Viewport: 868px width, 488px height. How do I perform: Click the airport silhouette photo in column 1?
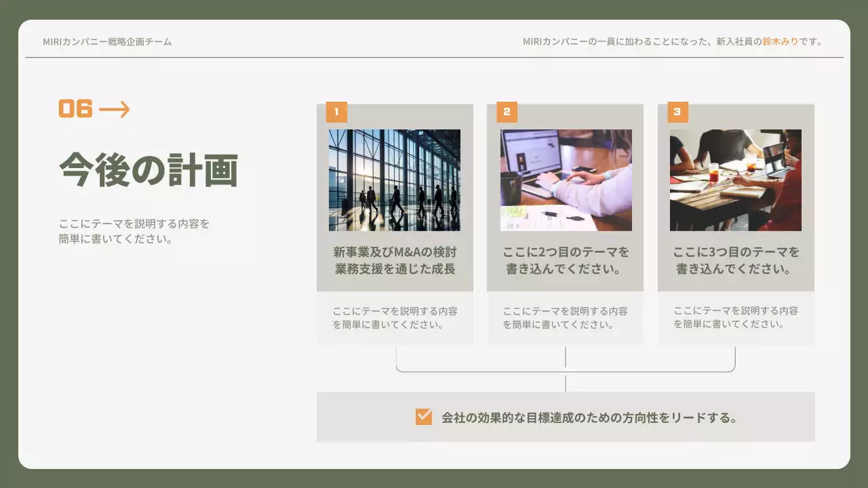(395, 180)
